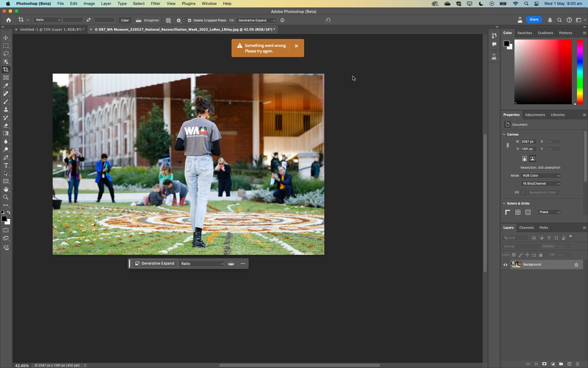Click the Clear button
The width and height of the screenshot is (588, 368).
[125, 21]
